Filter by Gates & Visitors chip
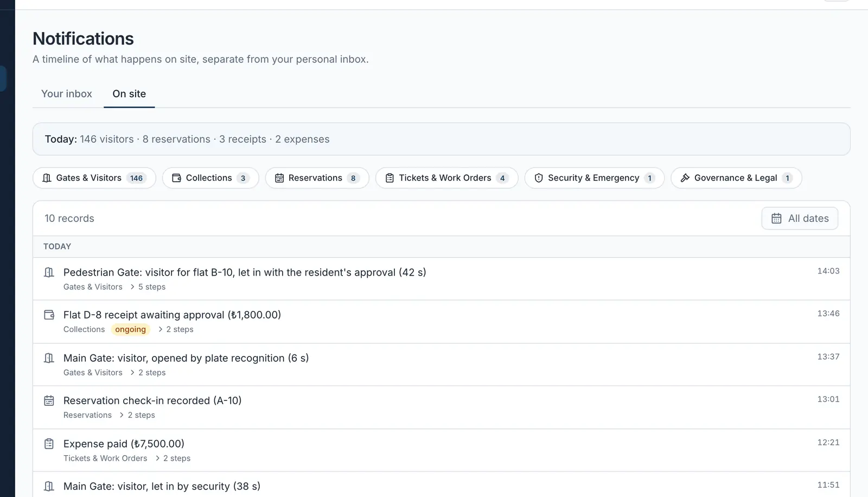 [x=94, y=178]
